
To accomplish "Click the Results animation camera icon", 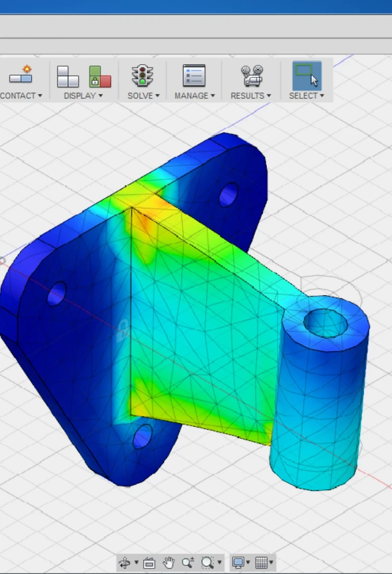I will tap(252, 76).
